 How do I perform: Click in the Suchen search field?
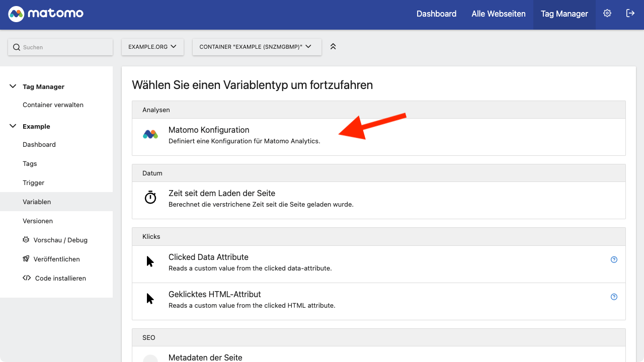[60, 47]
